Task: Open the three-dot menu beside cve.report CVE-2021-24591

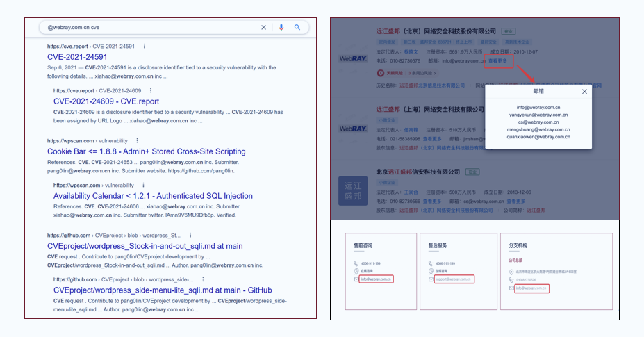Action: coord(145,47)
